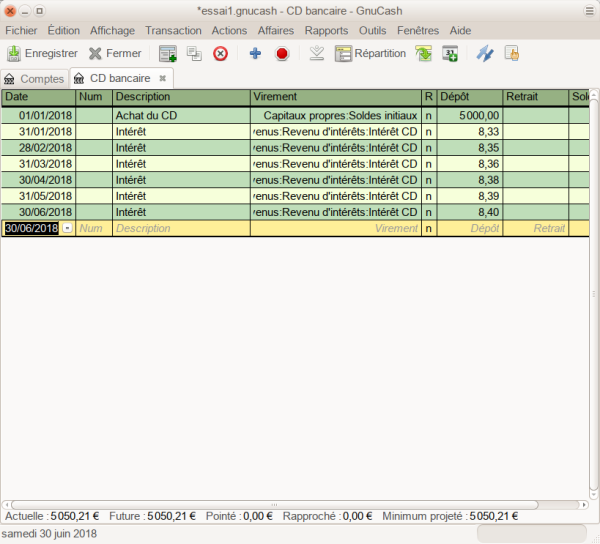
Task: Click the green transfer icon
Action: [x=424, y=53]
